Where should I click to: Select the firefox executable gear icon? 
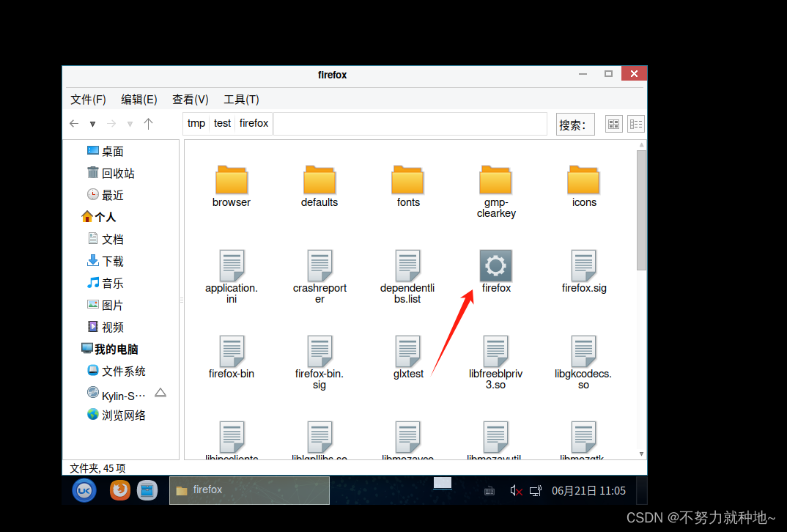click(495, 265)
